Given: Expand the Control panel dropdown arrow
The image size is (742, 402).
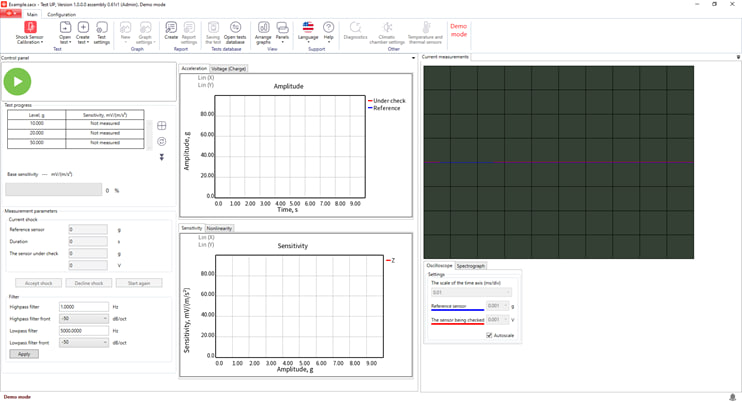Looking at the screenshot, I should click(x=413, y=58).
